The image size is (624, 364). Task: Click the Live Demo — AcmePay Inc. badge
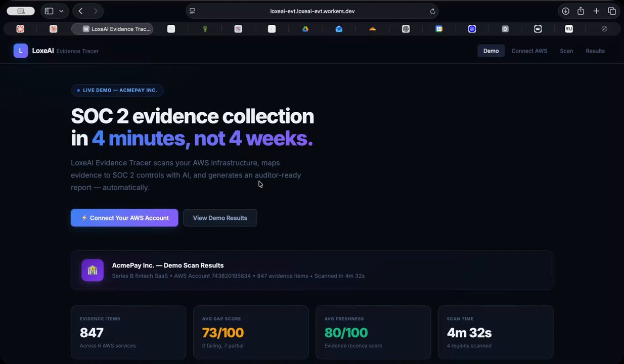point(117,90)
